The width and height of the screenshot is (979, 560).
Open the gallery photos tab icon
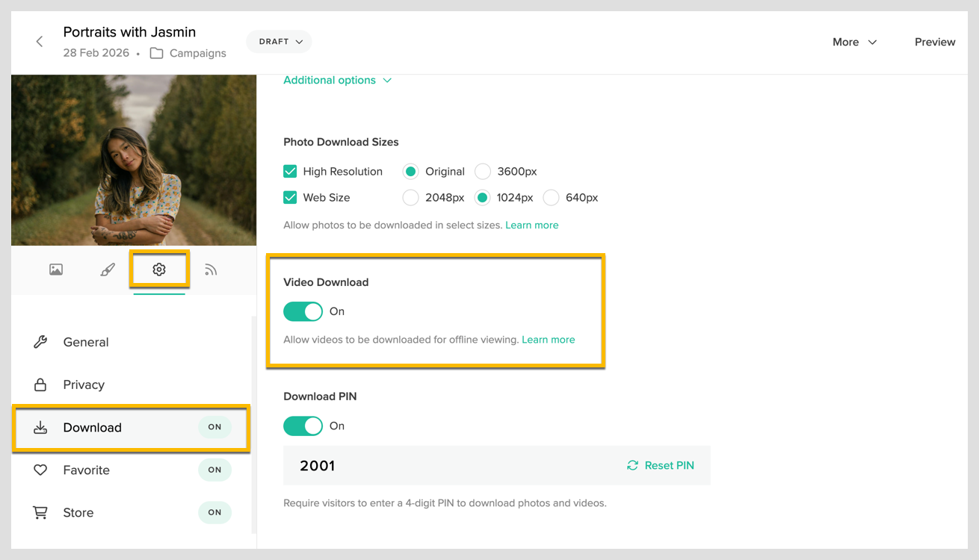(x=56, y=270)
